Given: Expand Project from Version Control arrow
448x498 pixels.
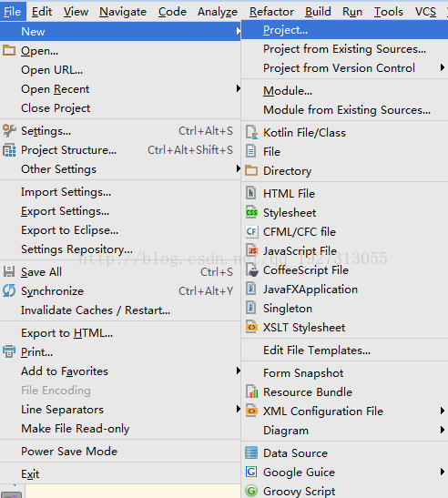Looking at the screenshot, I should pos(443,67).
